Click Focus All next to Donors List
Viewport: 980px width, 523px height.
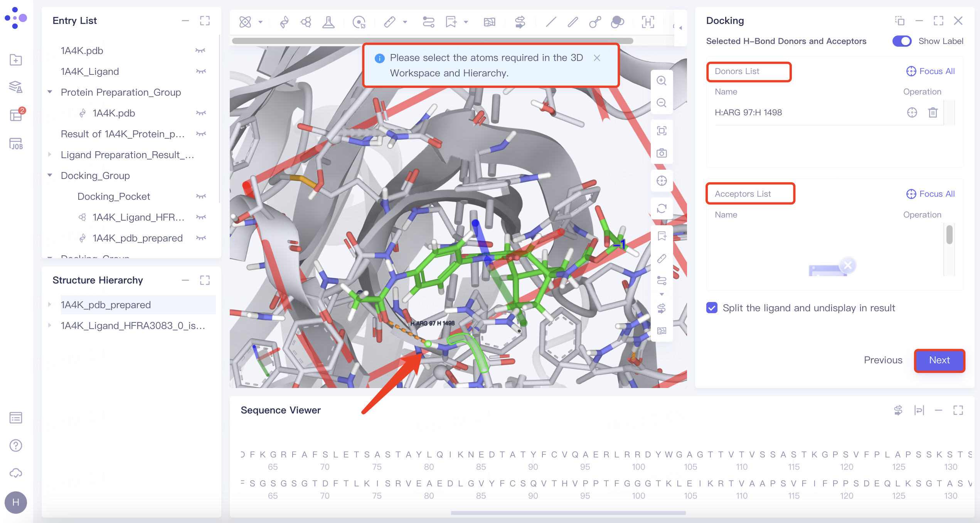(x=930, y=71)
